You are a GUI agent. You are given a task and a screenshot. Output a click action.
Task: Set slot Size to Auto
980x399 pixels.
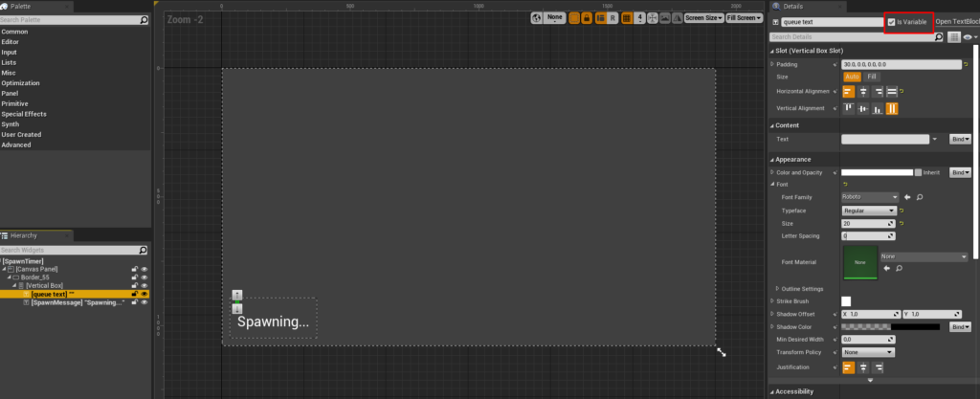click(x=853, y=77)
